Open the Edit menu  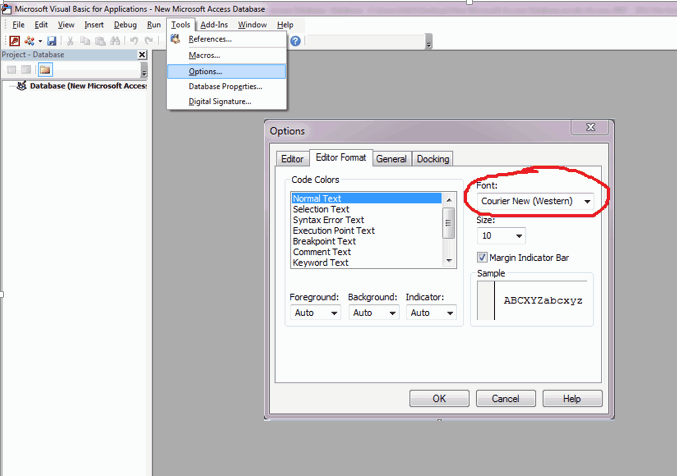pos(41,25)
